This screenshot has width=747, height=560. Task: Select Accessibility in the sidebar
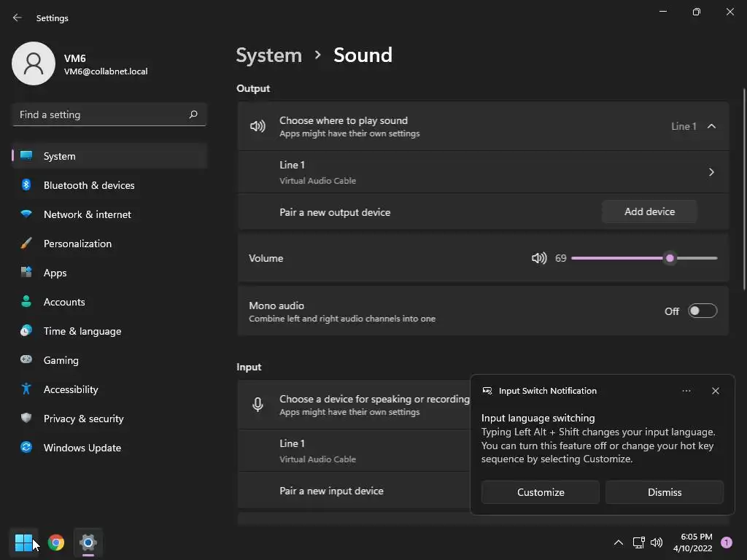click(x=71, y=389)
